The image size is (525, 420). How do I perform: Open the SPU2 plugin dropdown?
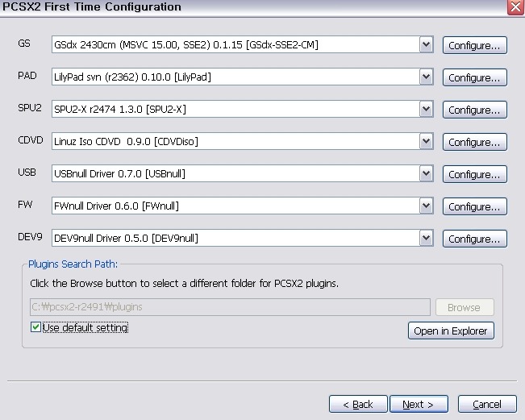click(427, 110)
